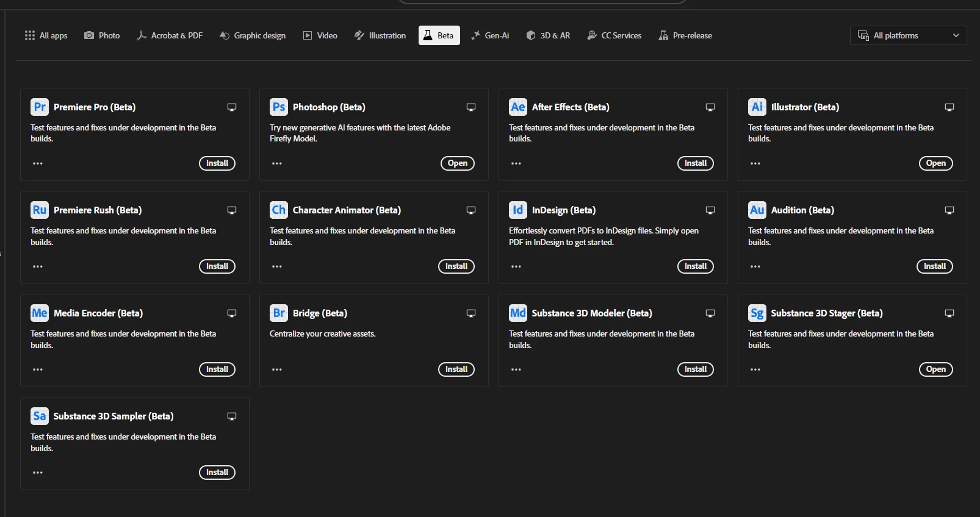Click desktop platform icon on Bridge card

(x=471, y=313)
